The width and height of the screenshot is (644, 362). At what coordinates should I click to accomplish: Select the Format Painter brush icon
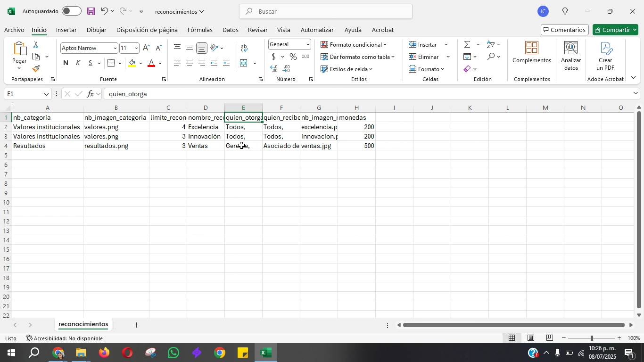[x=36, y=69]
